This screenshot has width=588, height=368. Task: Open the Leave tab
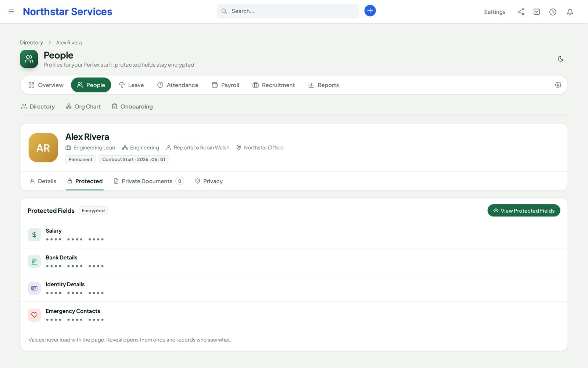pyautogui.click(x=131, y=85)
